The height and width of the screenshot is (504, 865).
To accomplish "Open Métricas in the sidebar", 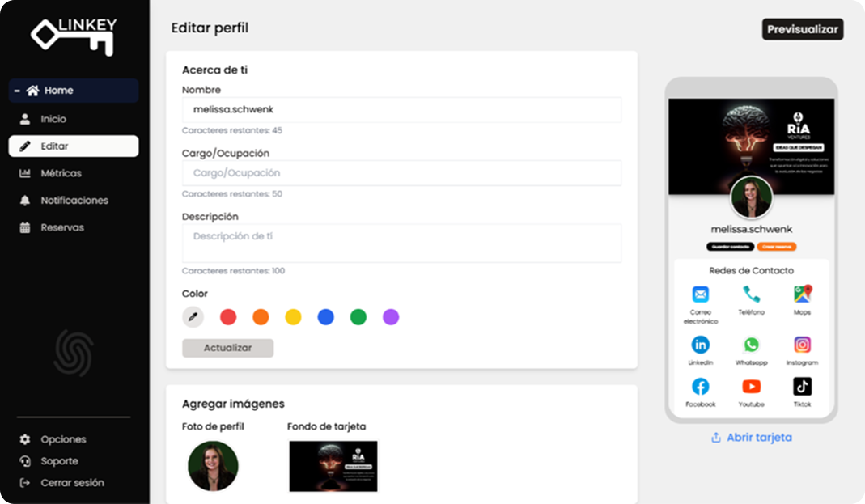I will coord(61,173).
